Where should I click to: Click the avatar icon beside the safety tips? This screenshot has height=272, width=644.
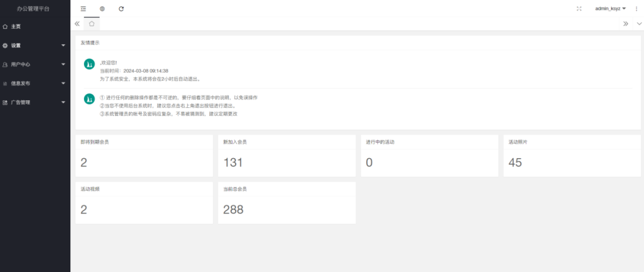[89, 98]
